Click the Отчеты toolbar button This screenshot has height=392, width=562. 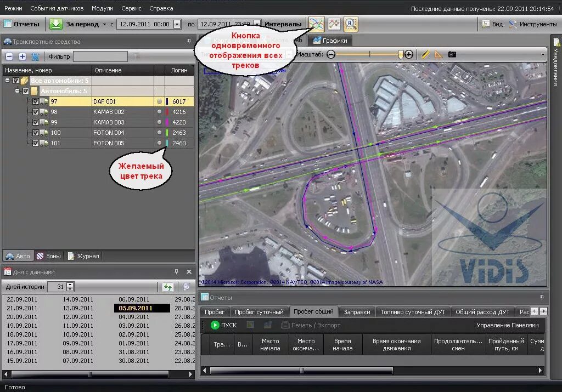click(x=21, y=24)
